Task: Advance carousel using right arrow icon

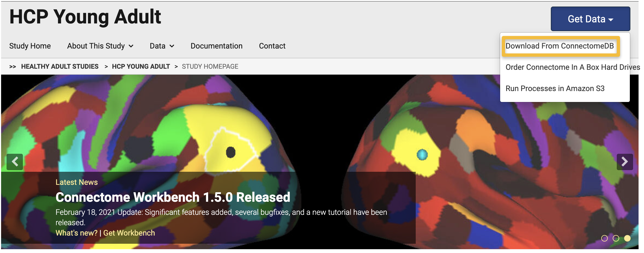Action: tap(625, 162)
